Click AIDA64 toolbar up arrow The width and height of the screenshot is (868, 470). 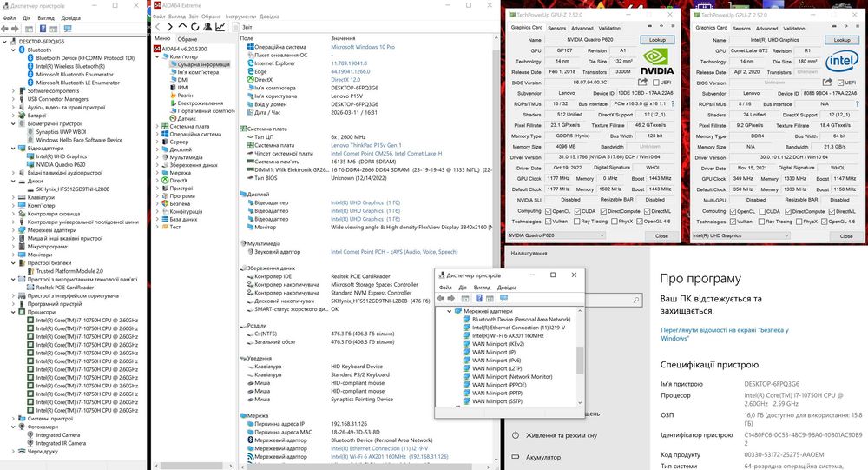pyautogui.click(x=182, y=27)
